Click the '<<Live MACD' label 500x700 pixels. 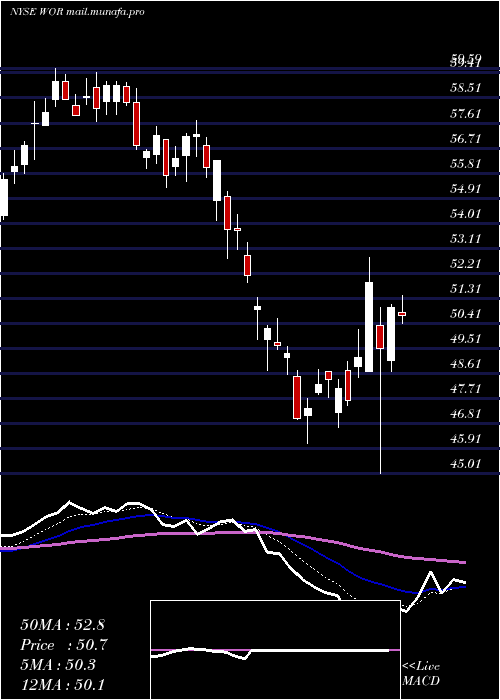tap(421, 673)
